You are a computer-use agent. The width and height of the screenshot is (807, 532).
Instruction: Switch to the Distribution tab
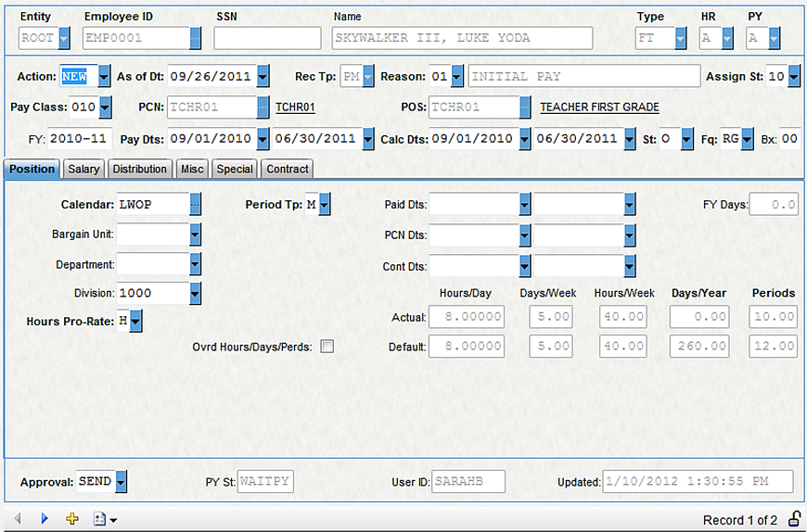[x=139, y=169]
